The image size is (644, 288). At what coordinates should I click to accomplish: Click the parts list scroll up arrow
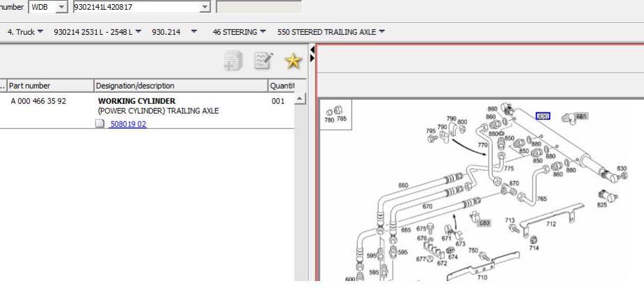[301, 100]
